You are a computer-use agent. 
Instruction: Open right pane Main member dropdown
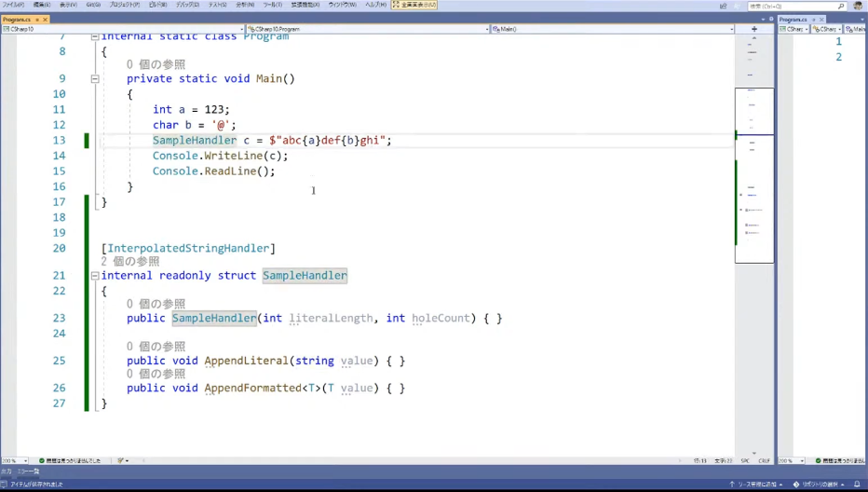(x=855, y=29)
